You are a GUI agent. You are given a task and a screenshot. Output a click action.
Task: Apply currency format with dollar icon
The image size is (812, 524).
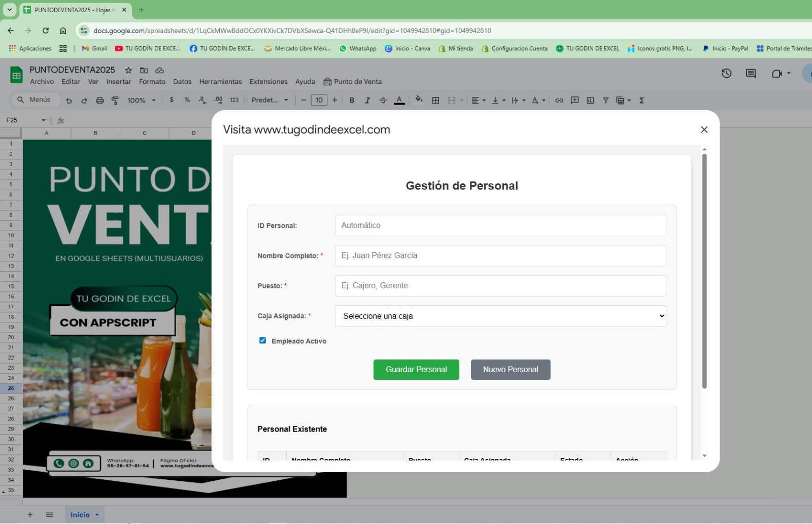point(172,100)
